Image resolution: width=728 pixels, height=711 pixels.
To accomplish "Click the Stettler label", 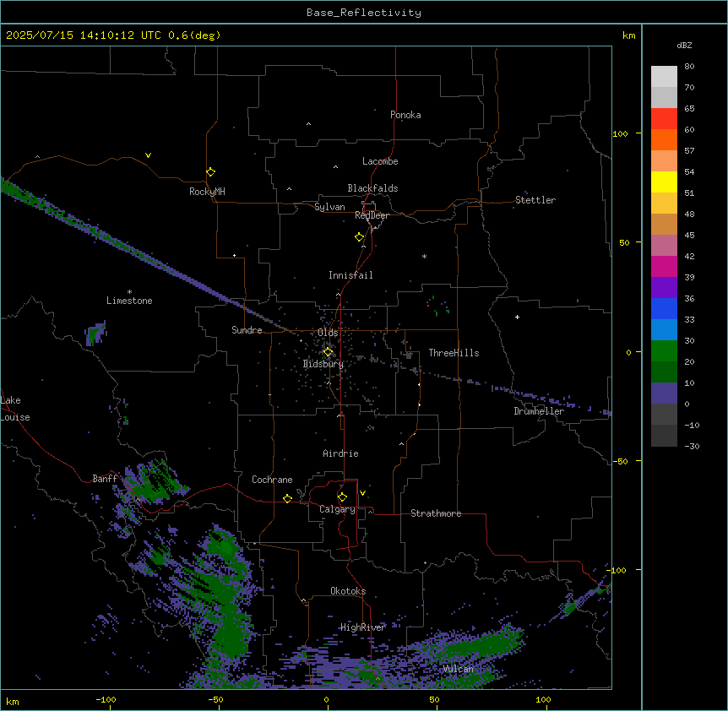I will 535,200.
